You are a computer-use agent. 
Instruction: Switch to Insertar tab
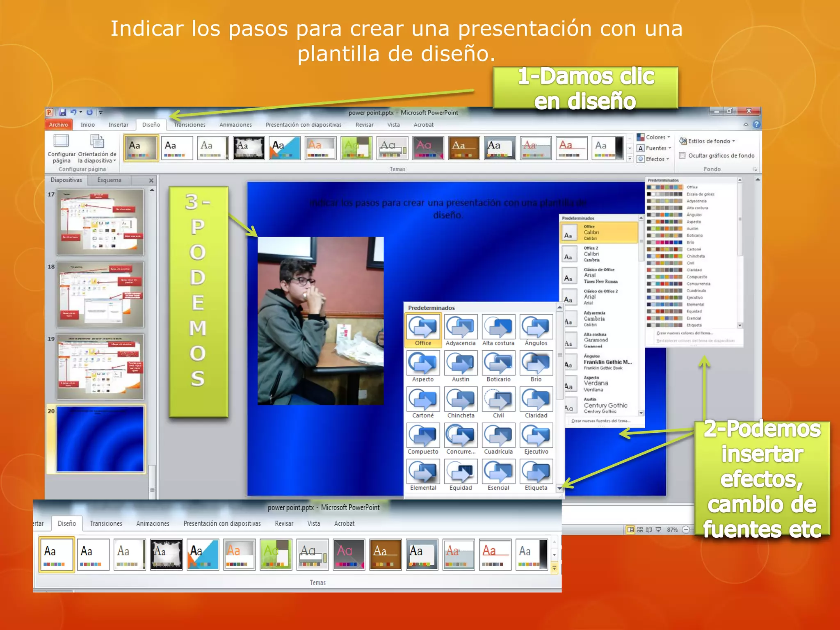pyautogui.click(x=118, y=125)
